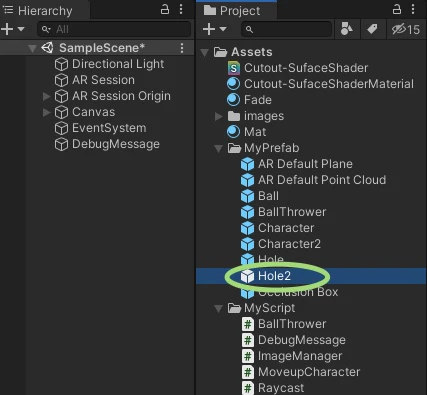Select the Fade material icon
Screen dimensions: 427x395
(x=233, y=100)
